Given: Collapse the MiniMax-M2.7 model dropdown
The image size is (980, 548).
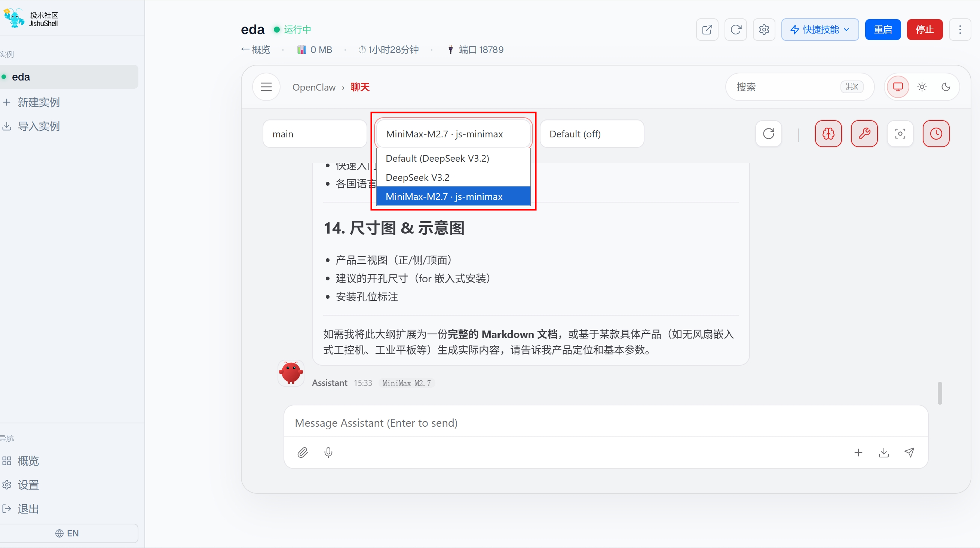Looking at the screenshot, I should coord(453,134).
